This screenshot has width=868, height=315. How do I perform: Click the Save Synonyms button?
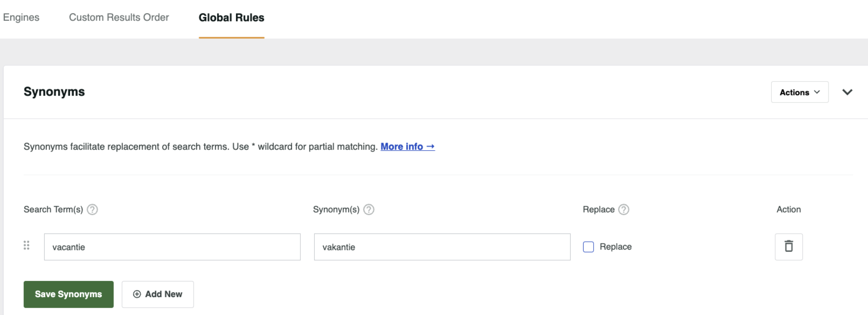(68, 294)
